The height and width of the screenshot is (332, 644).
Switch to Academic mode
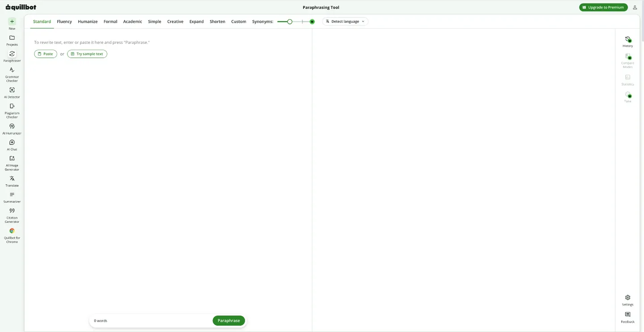(133, 21)
